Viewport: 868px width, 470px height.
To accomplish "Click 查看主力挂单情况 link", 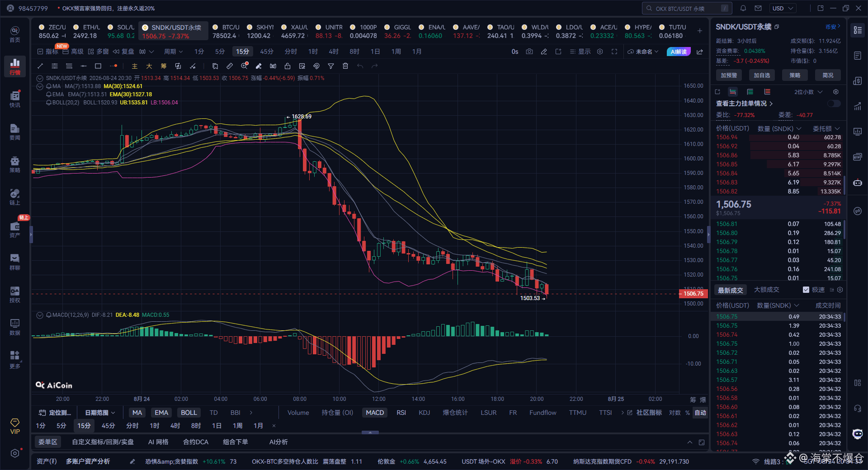I will pyautogui.click(x=744, y=103).
